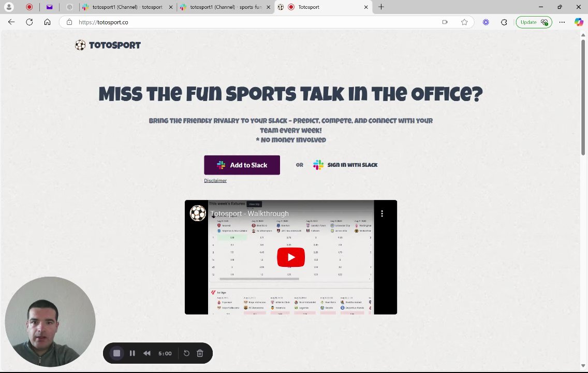588x373 pixels.
Task: Open the browser profile avatar
Action: (x=9, y=7)
